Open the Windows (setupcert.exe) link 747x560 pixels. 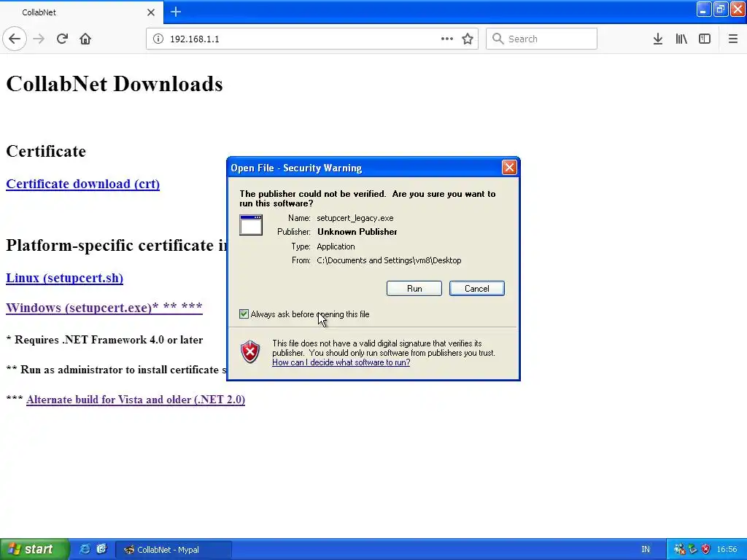tap(104, 308)
